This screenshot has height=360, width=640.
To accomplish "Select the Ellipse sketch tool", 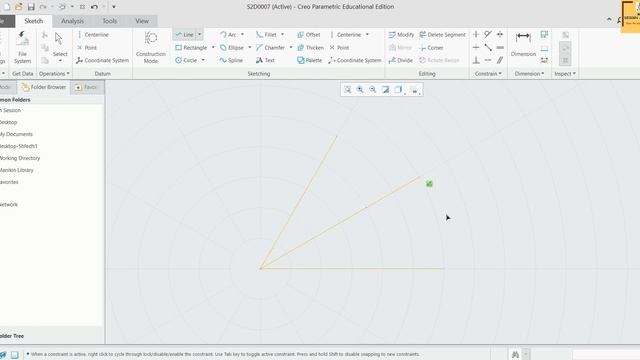I will (232, 47).
